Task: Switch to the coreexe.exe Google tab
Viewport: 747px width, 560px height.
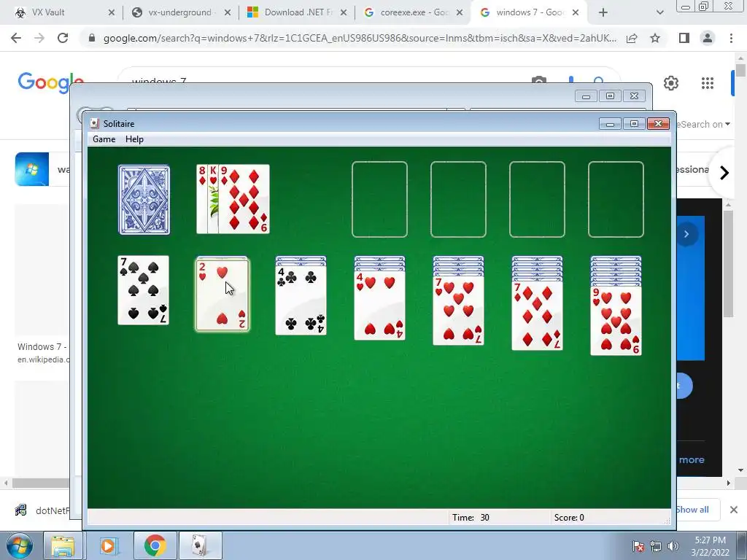Action: click(x=414, y=12)
